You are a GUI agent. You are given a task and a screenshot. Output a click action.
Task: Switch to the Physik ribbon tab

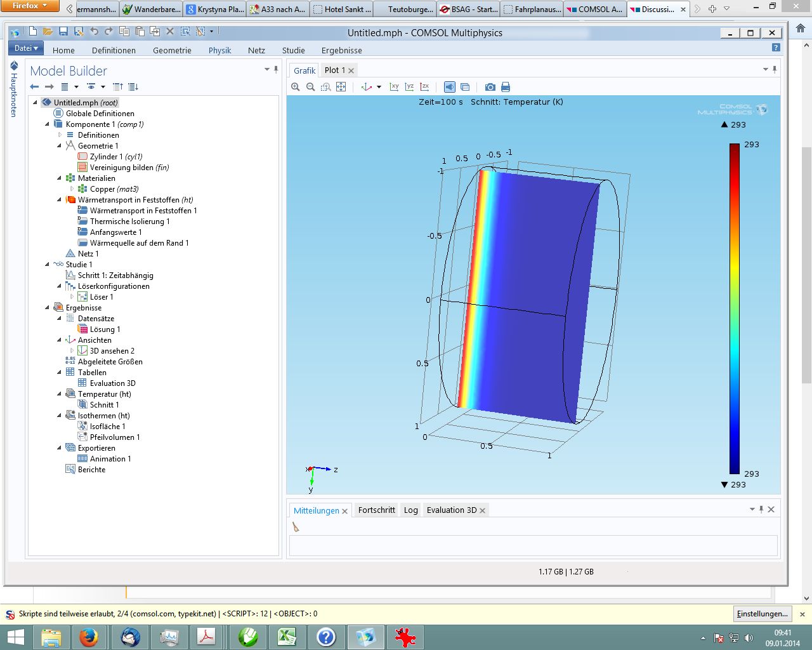[219, 50]
